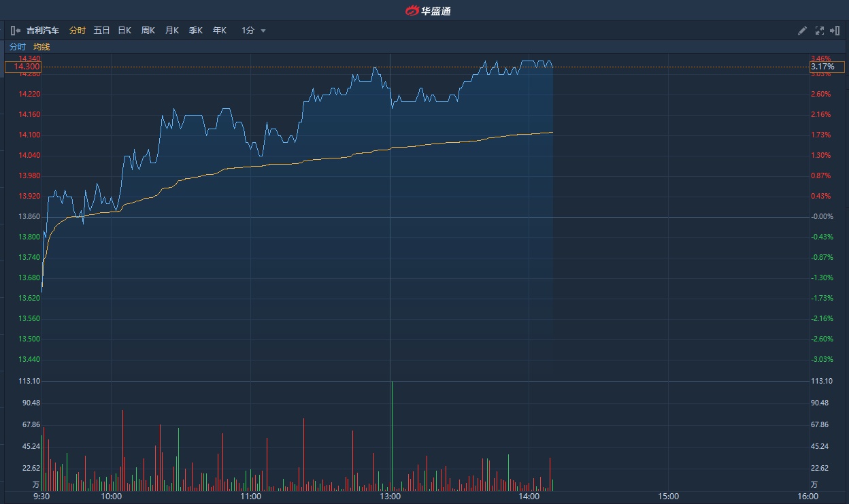Collapse the left panel with the arrow icon

(15, 31)
